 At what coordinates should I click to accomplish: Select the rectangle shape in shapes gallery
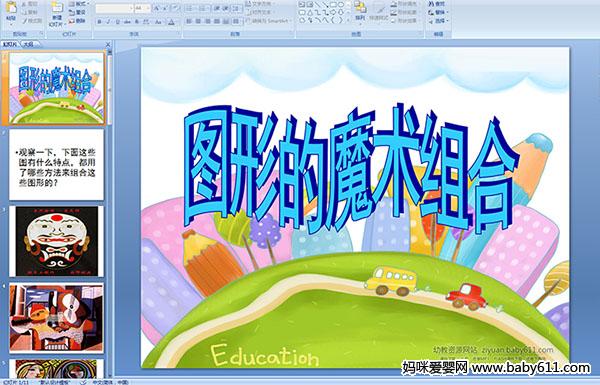pyautogui.click(x=333, y=4)
